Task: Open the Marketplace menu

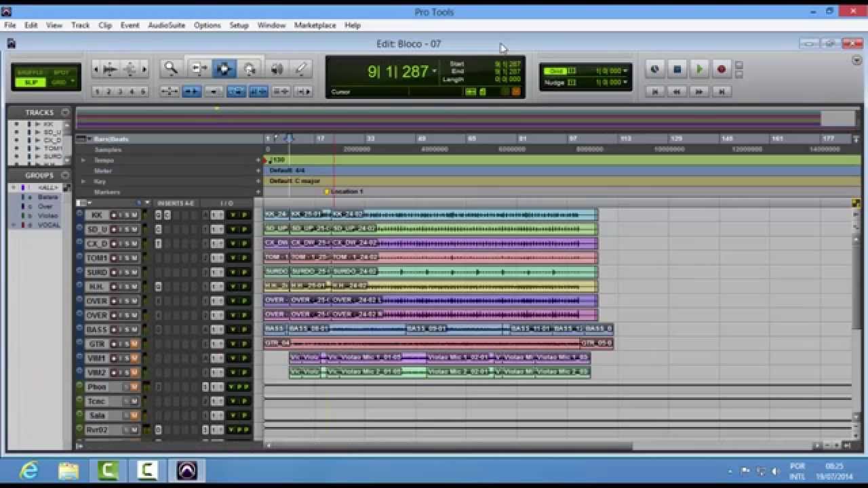Action: tap(315, 25)
